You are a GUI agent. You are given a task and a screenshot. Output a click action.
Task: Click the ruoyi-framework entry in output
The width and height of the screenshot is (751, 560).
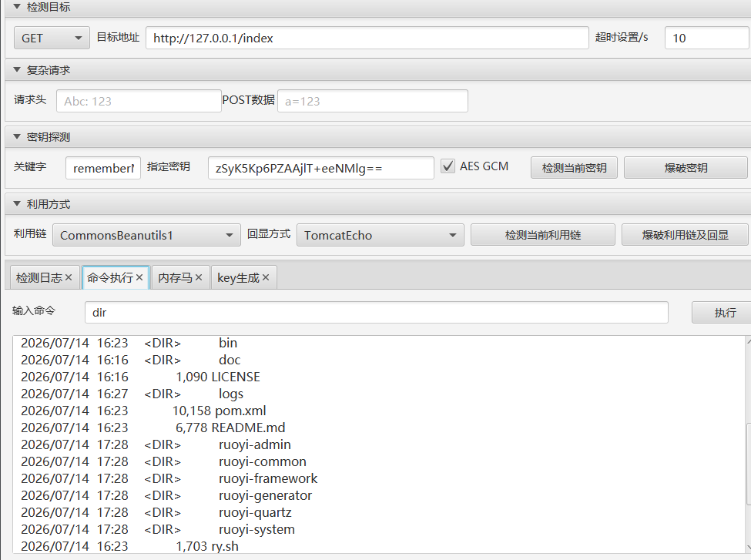pos(268,478)
